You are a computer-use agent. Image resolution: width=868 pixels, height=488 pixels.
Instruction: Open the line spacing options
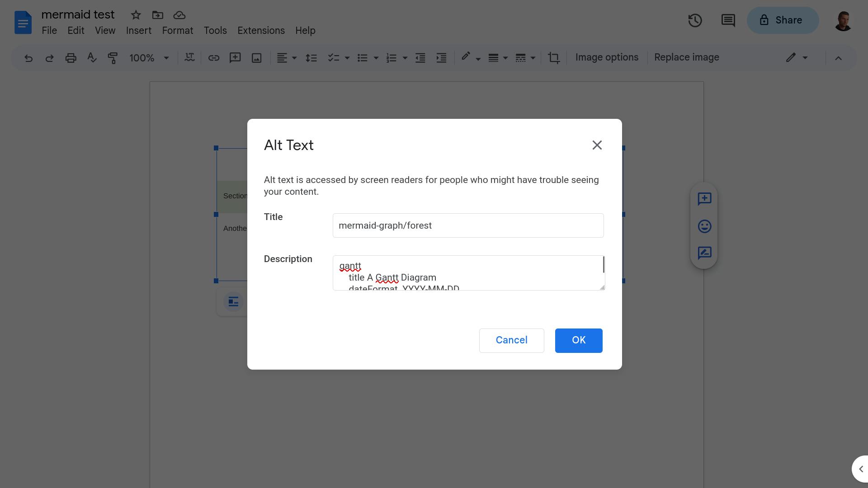coord(311,58)
